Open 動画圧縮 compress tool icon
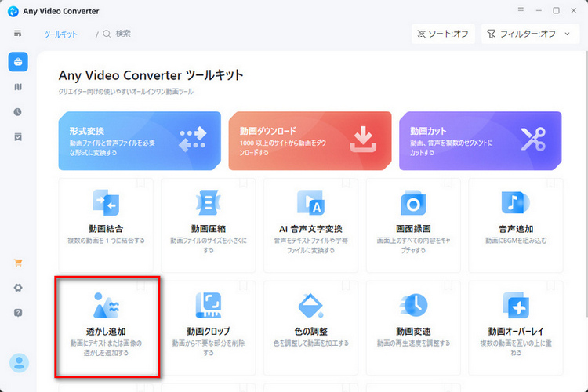 tap(208, 202)
